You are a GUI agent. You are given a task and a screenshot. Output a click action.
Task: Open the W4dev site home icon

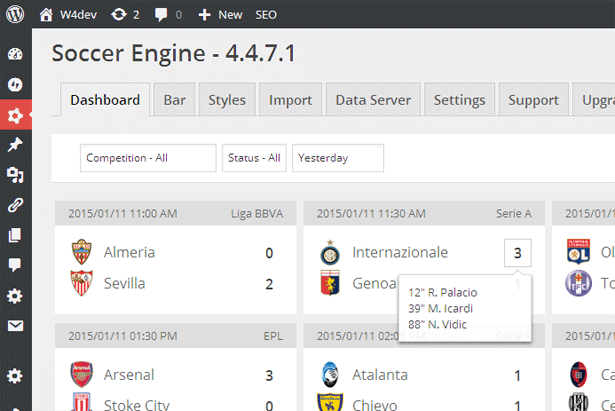coord(47,15)
